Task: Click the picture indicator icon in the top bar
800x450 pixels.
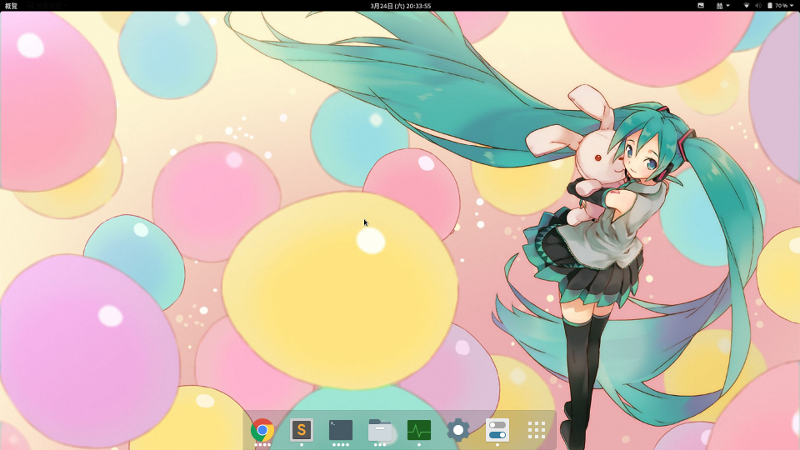Action: click(x=701, y=6)
